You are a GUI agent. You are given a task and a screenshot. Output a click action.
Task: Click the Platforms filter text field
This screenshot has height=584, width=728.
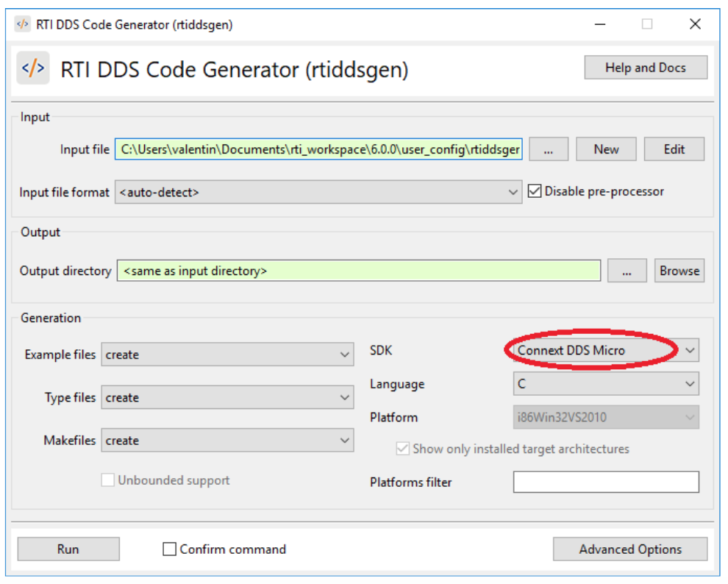coord(605,482)
